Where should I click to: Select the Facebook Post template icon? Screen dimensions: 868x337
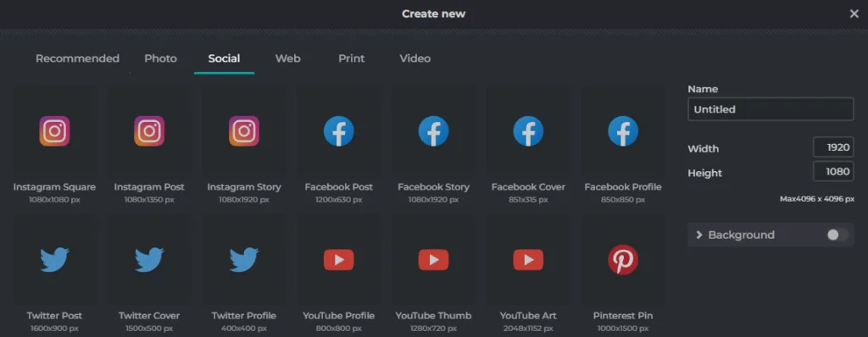[x=338, y=131]
